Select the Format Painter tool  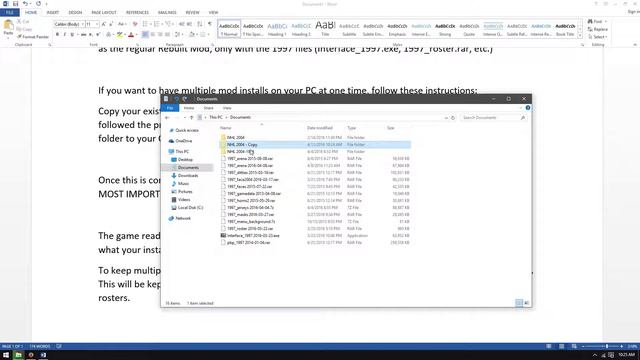tap(33, 37)
